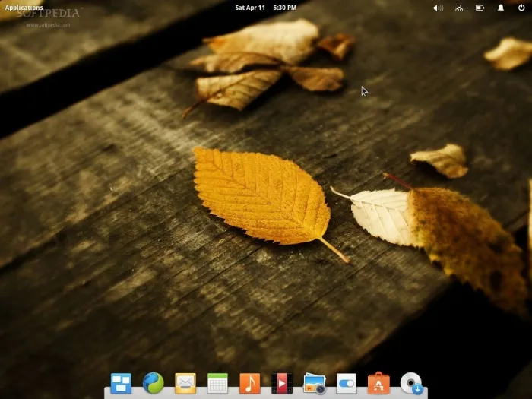
Task: Open System Settings switch icon
Action: tap(347, 383)
